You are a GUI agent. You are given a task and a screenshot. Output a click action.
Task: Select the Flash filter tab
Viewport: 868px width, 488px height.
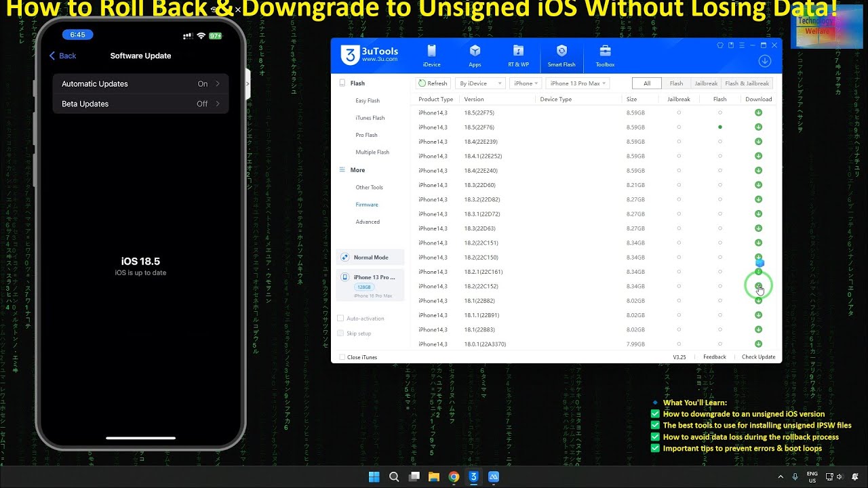[676, 83]
